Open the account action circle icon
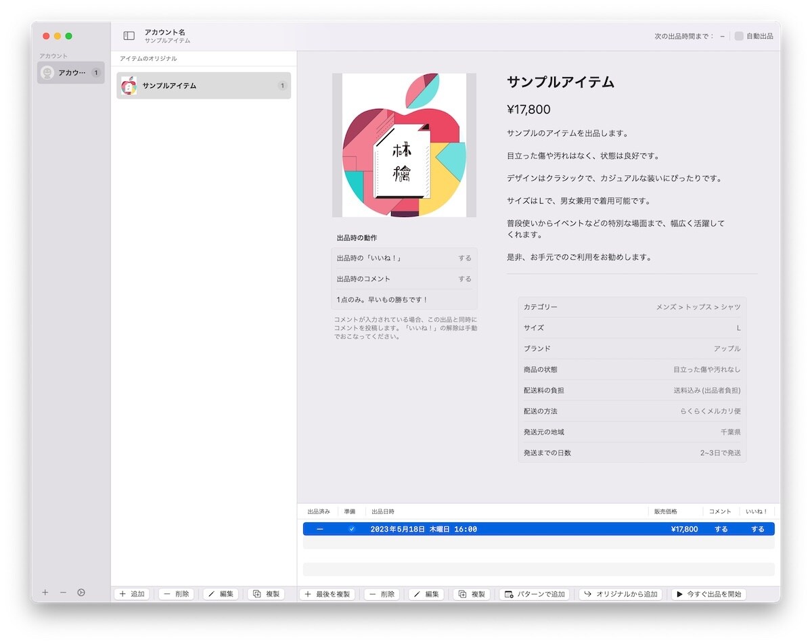 tap(81, 593)
